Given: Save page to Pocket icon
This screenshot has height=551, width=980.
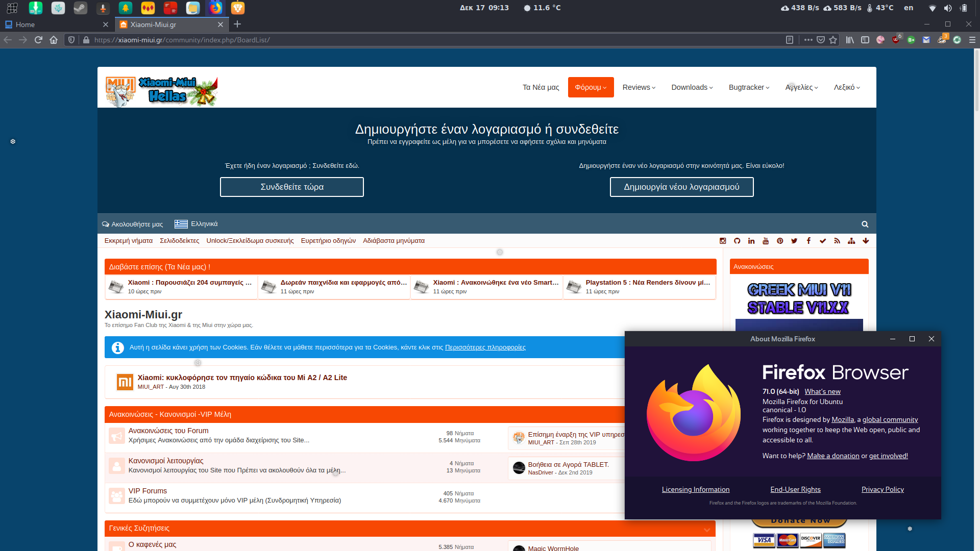Looking at the screenshot, I should pos(821,40).
